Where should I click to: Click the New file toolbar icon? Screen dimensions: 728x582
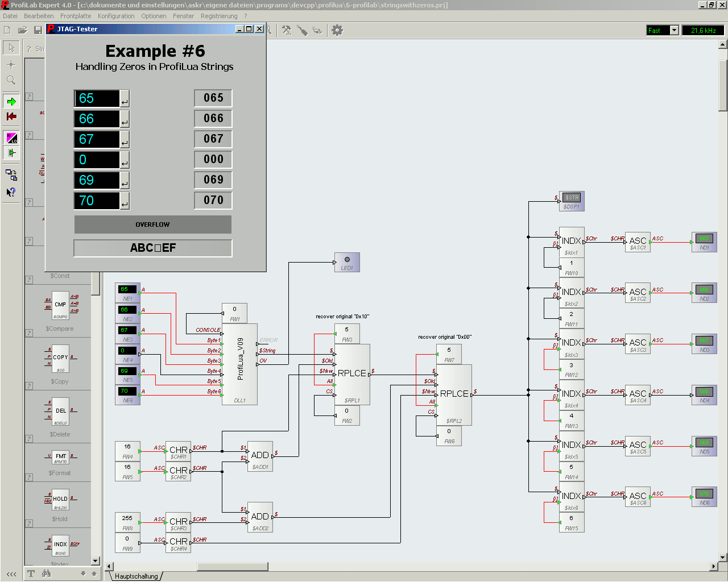(7, 30)
